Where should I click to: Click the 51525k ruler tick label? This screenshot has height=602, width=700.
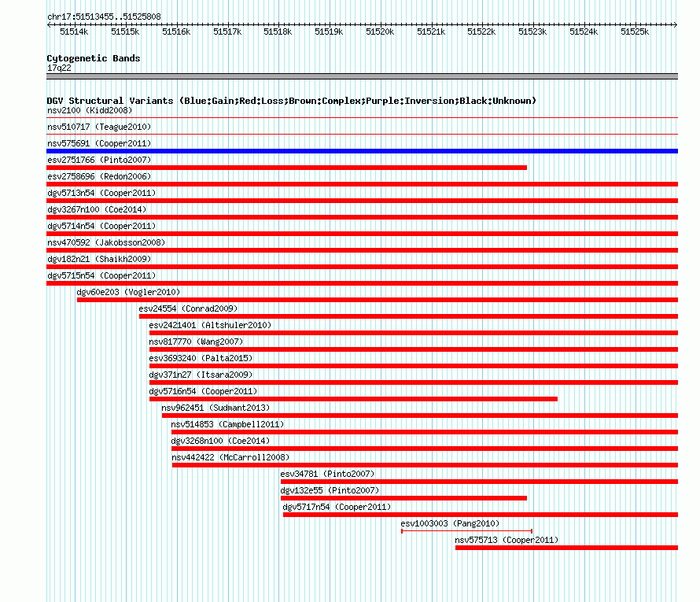coord(635,31)
